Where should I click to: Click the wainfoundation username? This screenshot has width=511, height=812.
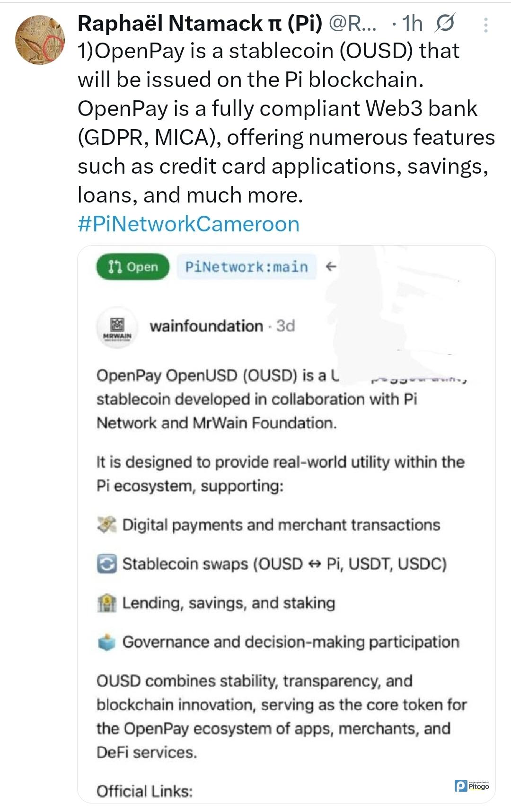click(206, 326)
